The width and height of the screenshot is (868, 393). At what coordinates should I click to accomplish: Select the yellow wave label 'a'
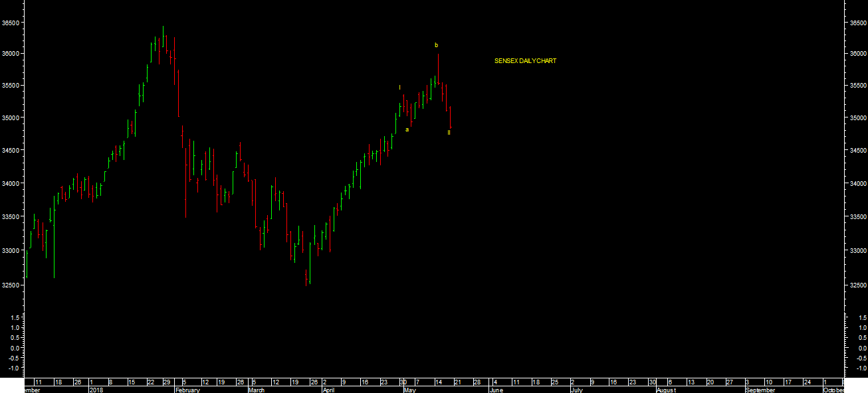click(x=407, y=129)
